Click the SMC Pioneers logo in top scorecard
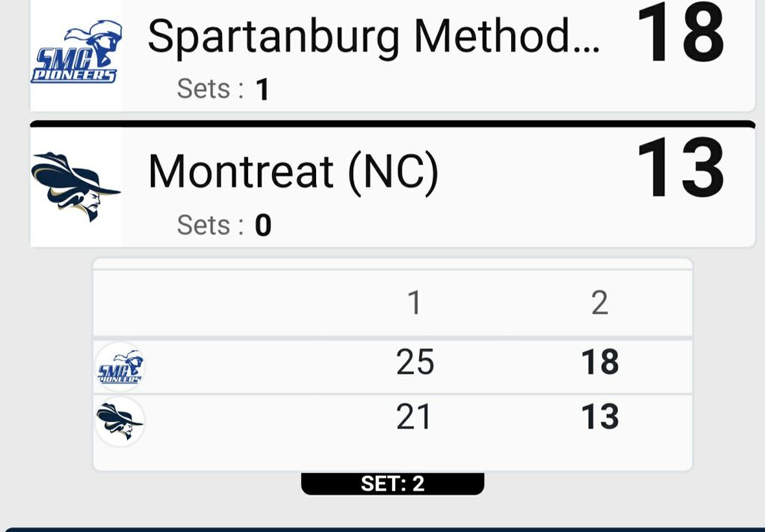Viewport: 765px width, 532px height. [75, 54]
